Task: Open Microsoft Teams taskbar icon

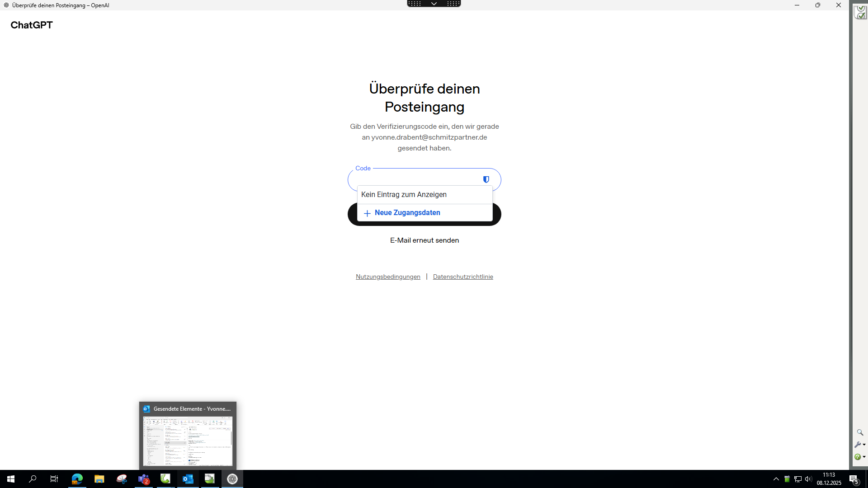Action: point(144,479)
